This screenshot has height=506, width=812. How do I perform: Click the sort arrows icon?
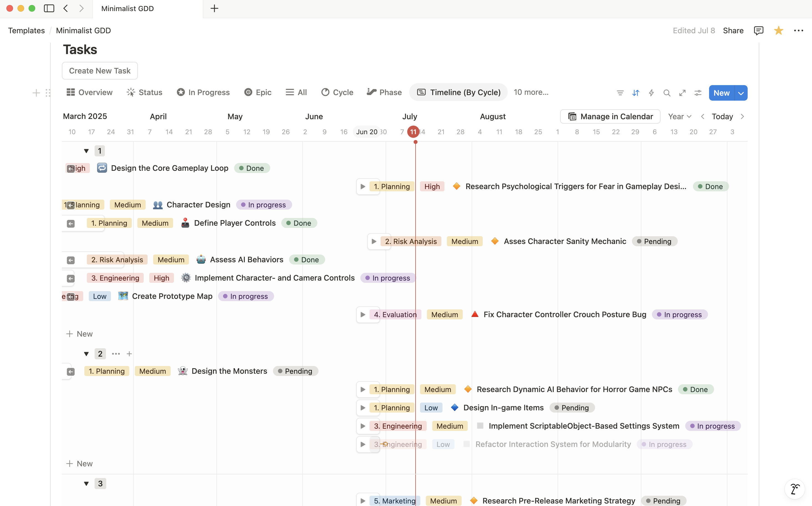click(x=636, y=93)
